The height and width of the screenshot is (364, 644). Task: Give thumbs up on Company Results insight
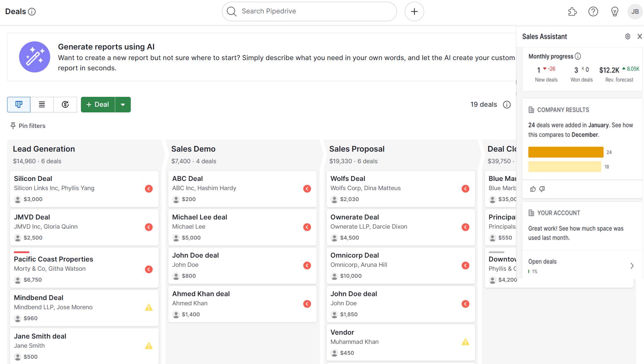(x=533, y=189)
